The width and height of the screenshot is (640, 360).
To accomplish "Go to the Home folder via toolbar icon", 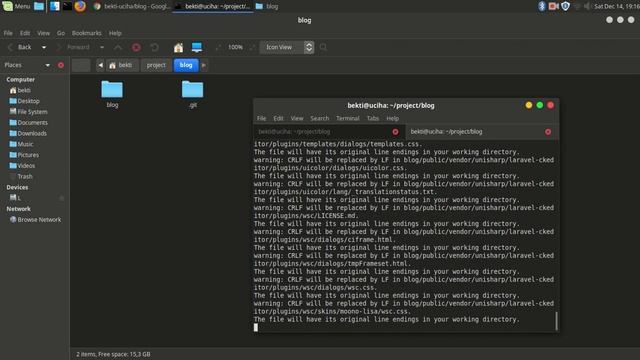I will (178, 47).
